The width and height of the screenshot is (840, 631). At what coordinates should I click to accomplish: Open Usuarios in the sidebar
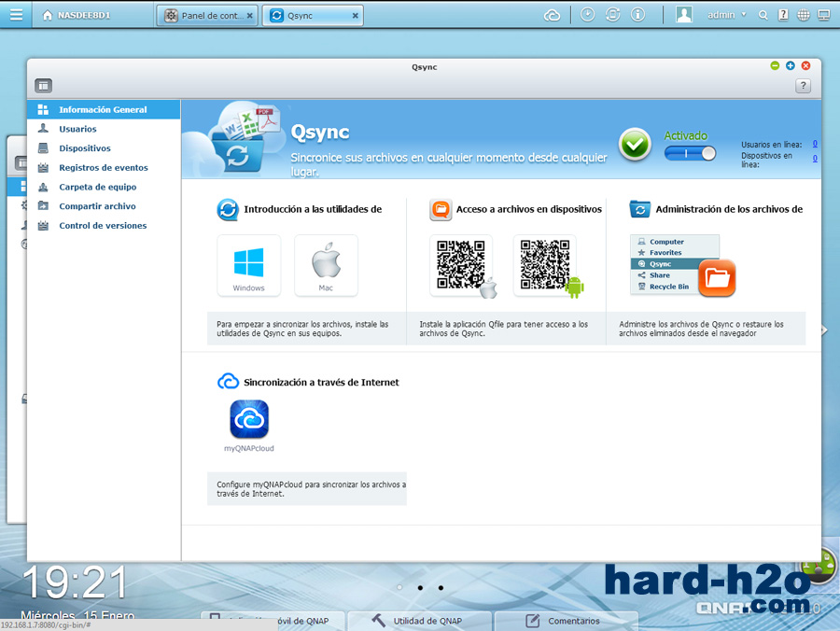[104, 129]
